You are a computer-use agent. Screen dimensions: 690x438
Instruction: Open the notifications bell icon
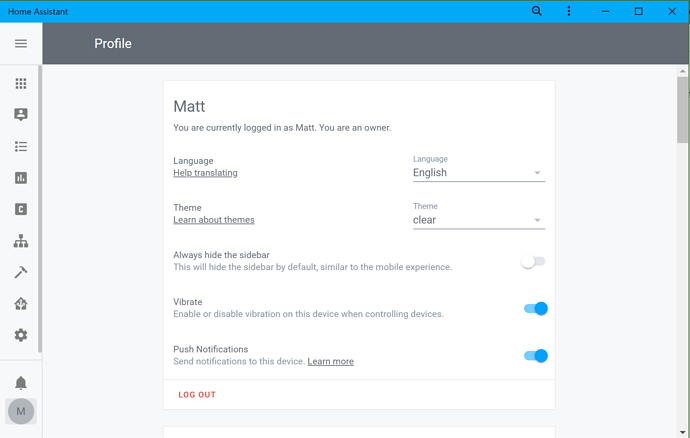point(21,383)
